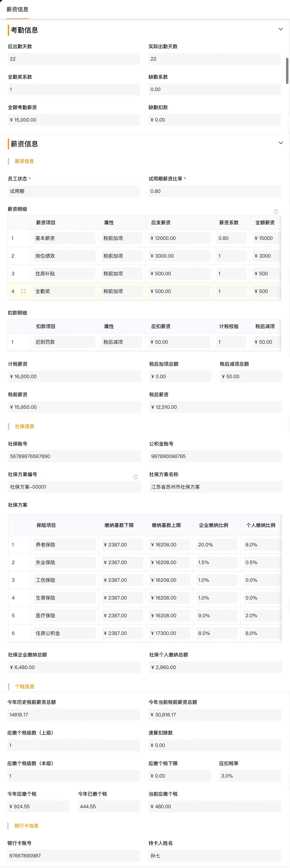Click the 持卡人姓名 field
The width and height of the screenshot is (290, 868).
[215, 856]
